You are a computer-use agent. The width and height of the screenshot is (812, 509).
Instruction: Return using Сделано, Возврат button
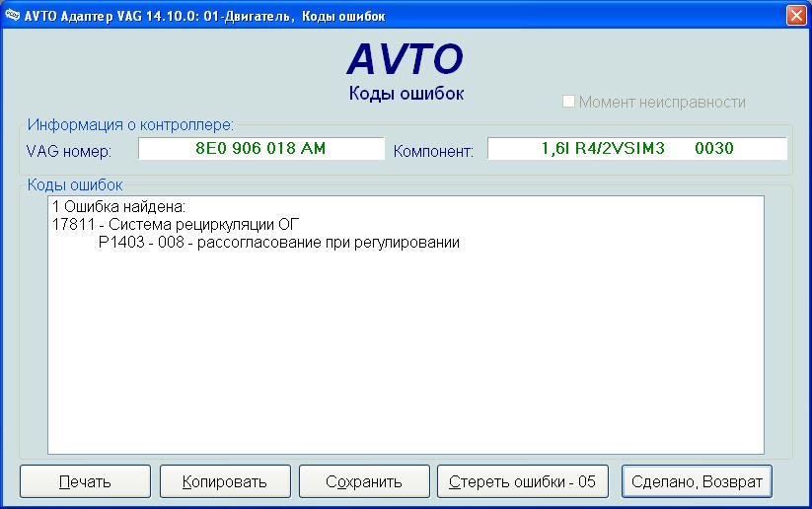pyautogui.click(x=697, y=481)
